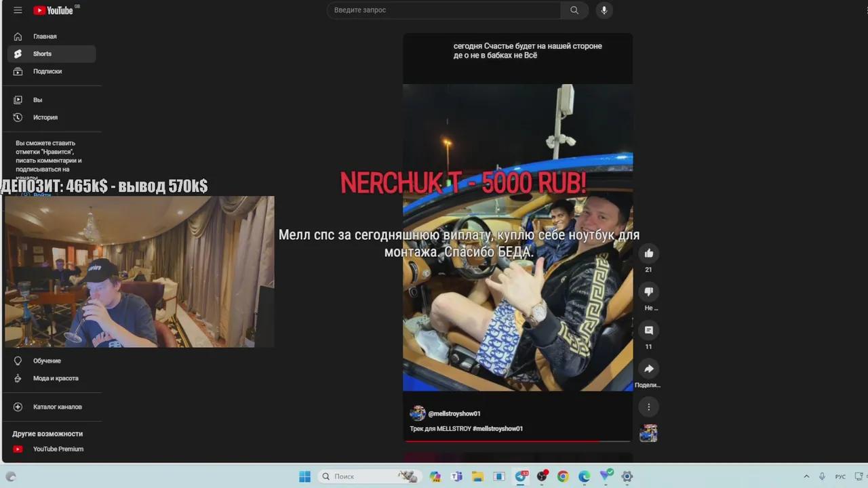The height and width of the screenshot is (488, 868).
Task: Like the Short with thumbs up
Action: (x=649, y=253)
